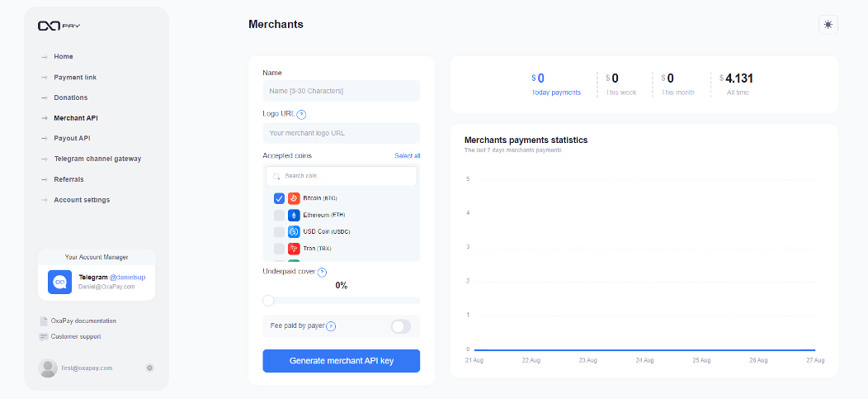
Task: Click the Underpaid cover help icon
Action: pos(322,272)
